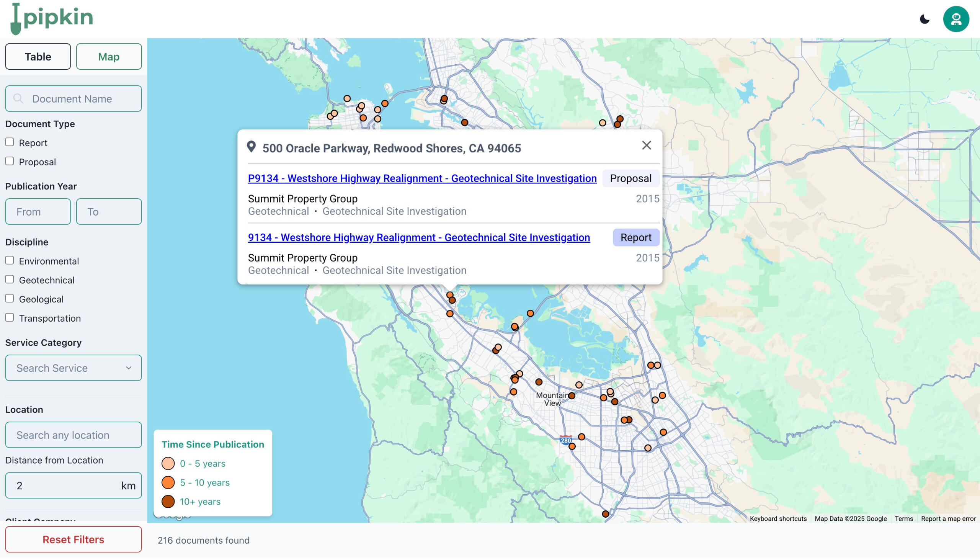Tick the Transportation discipline checkbox

(x=10, y=317)
